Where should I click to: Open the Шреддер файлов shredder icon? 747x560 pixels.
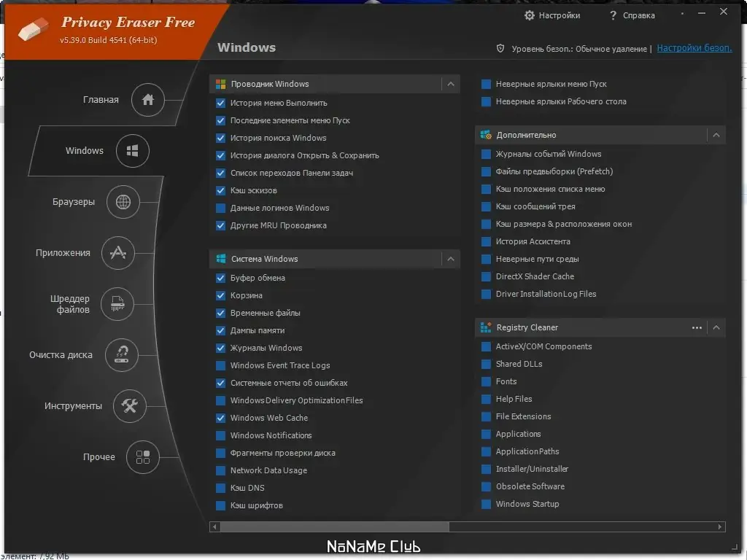(117, 304)
